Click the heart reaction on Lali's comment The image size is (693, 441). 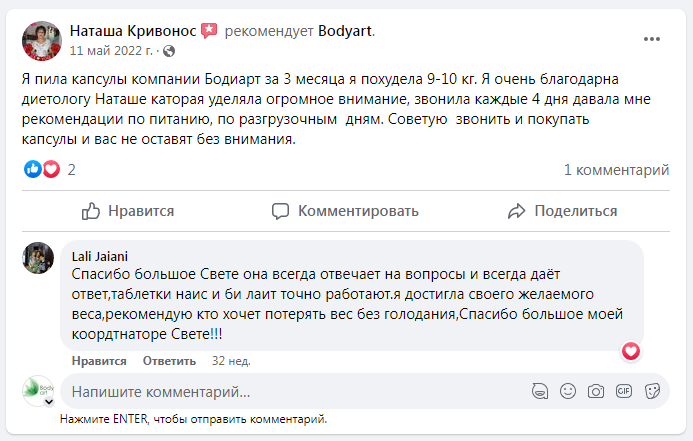tap(631, 351)
